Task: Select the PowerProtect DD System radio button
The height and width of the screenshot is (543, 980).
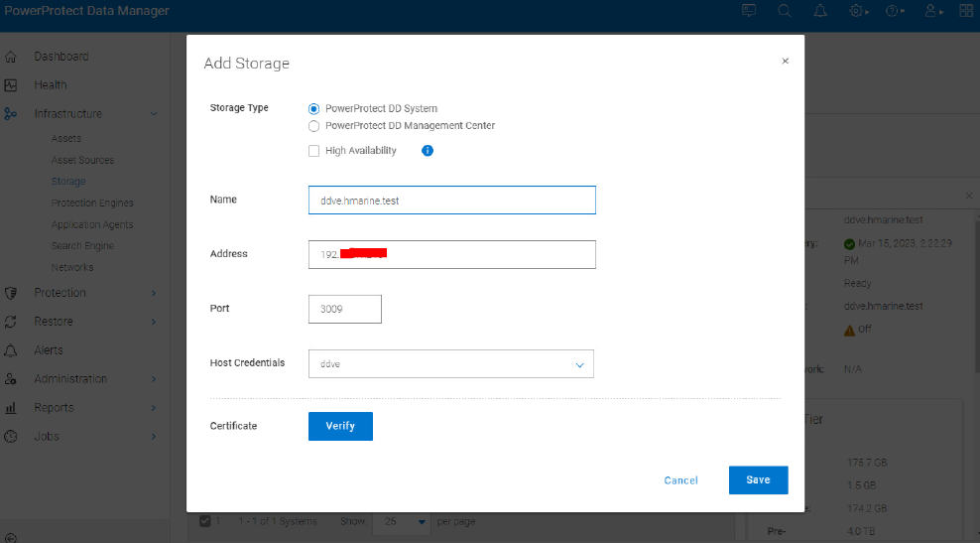Action: [314, 108]
